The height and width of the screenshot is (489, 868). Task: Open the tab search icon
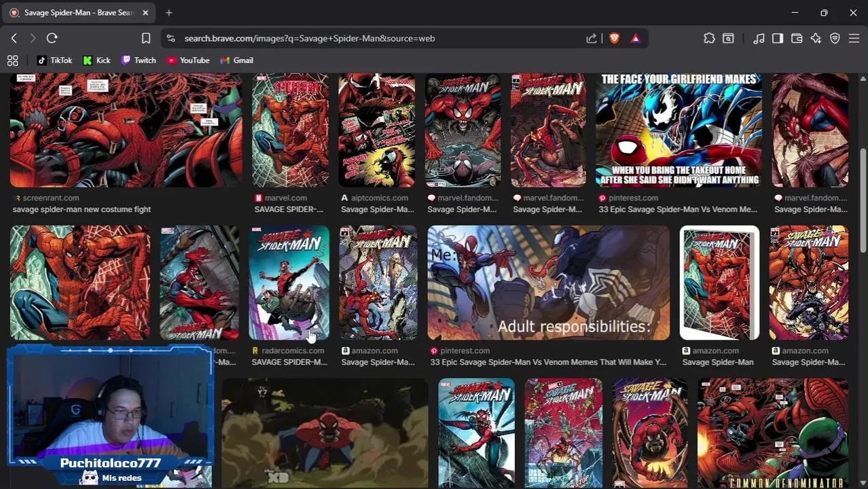pos(728,38)
